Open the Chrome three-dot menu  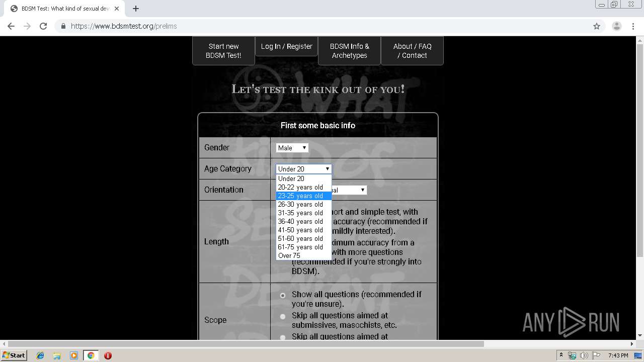click(x=633, y=26)
